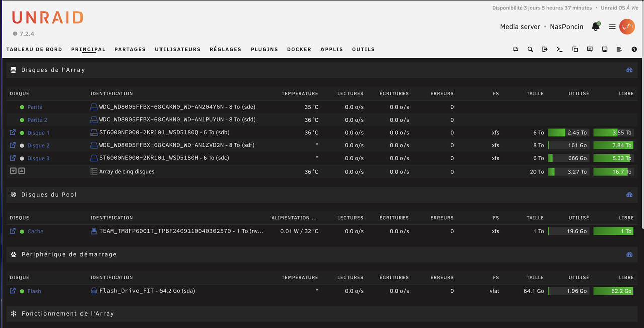Click the help question mark icon

[634, 49]
